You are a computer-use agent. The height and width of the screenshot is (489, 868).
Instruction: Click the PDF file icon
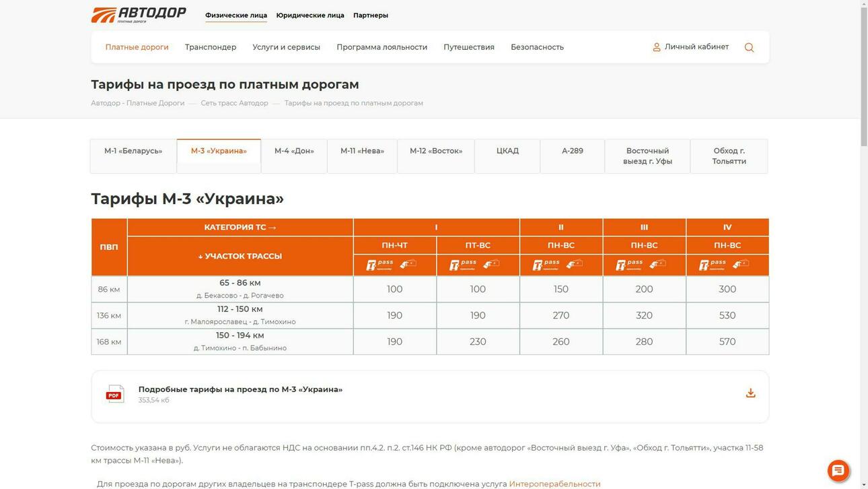click(x=114, y=393)
